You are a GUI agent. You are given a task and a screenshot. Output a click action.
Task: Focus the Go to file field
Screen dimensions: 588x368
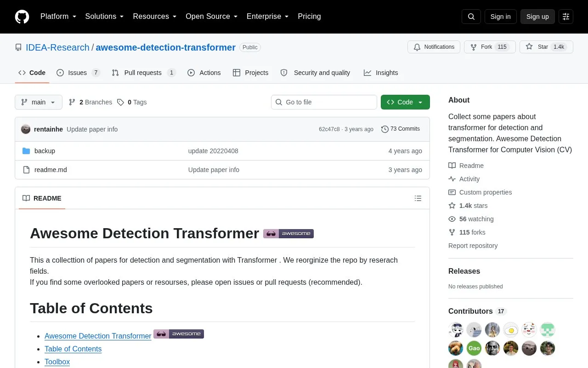pos(324,102)
